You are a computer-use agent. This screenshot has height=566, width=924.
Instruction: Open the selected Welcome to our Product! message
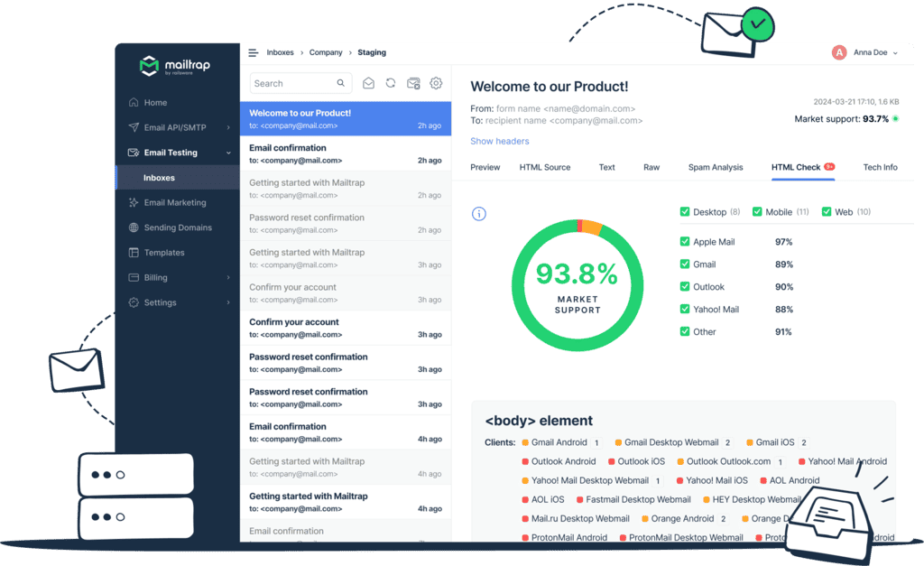coord(346,118)
